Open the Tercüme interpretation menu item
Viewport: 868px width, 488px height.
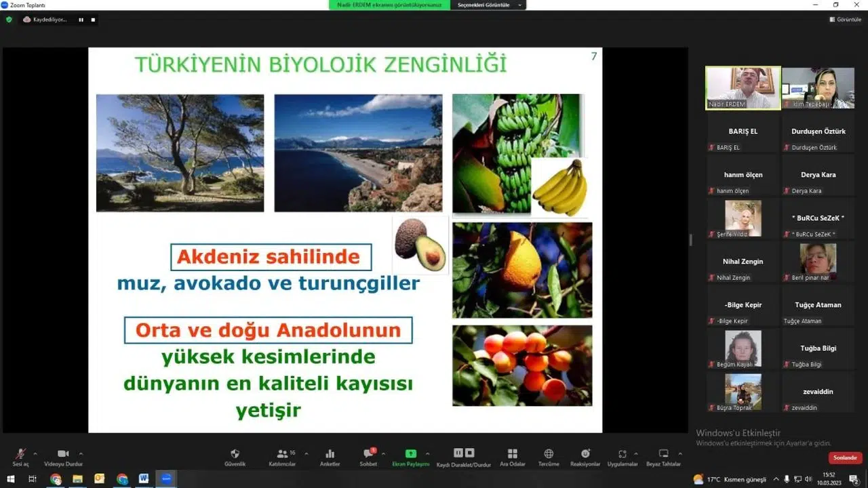(x=549, y=457)
